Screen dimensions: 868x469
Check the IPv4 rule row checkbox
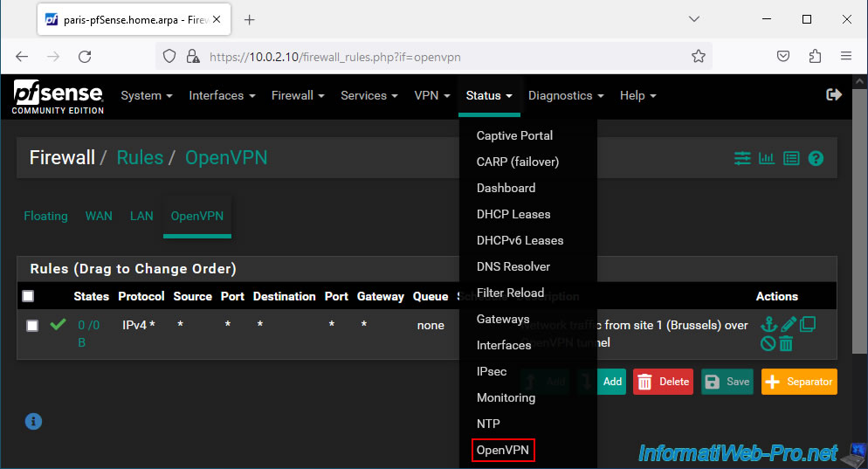(32, 326)
